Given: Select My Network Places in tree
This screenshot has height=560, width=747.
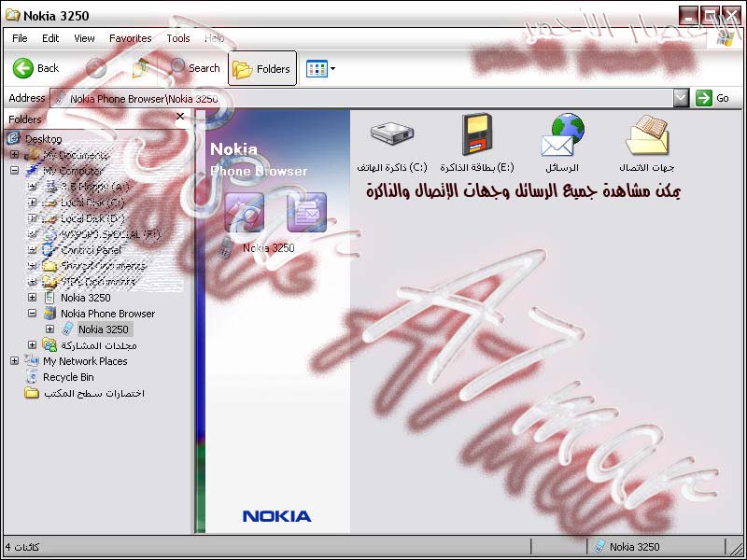Looking at the screenshot, I should coord(85,361).
